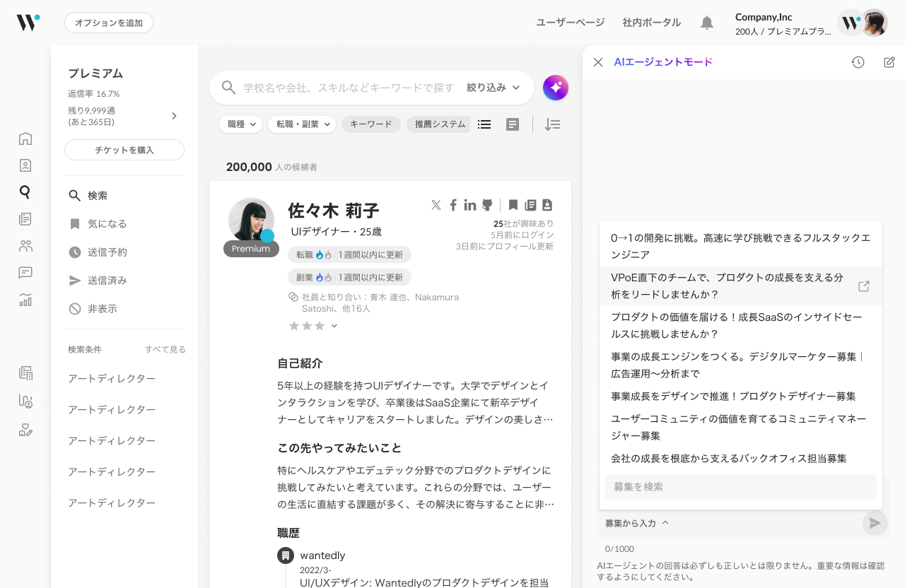
Task: Open candidate's LinkedIn profile icon
Action: click(x=470, y=205)
